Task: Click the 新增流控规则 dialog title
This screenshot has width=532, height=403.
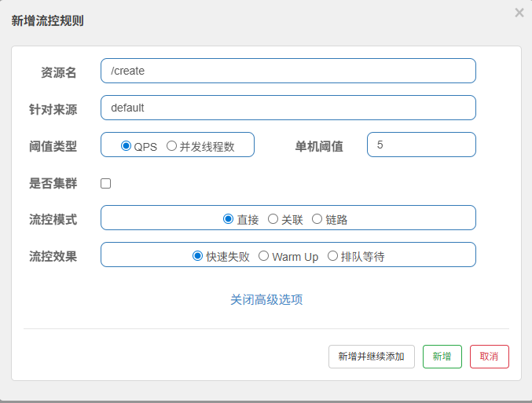Action: coord(47,20)
